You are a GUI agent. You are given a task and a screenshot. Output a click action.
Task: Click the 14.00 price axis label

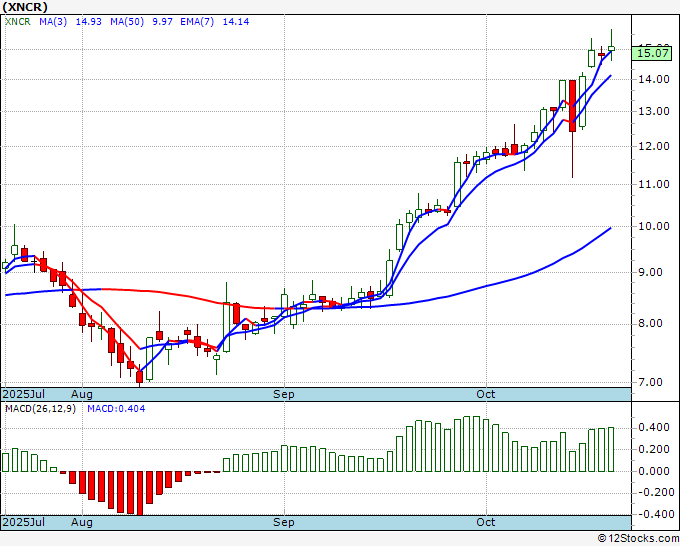[654, 79]
